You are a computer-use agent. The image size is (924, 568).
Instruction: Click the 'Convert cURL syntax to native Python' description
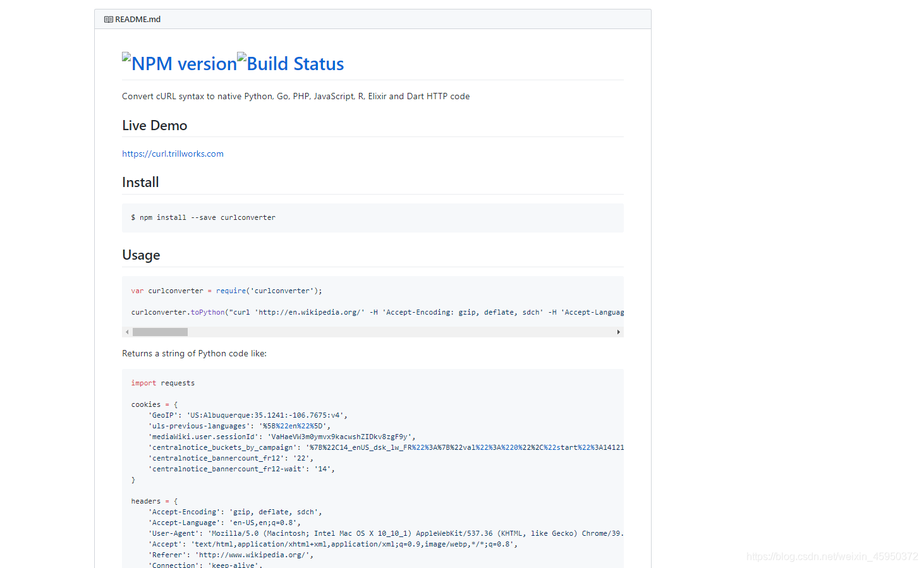tap(296, 96)
